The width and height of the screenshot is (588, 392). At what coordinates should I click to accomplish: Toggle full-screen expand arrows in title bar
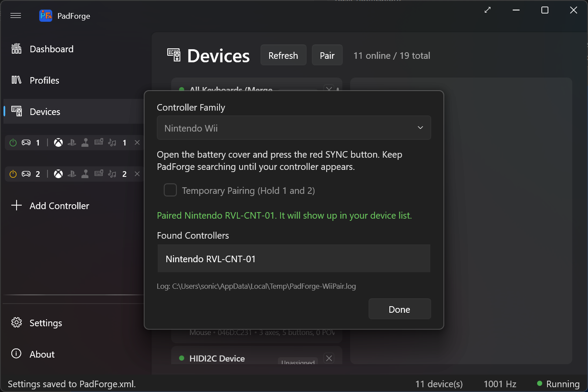pos(488,10)
